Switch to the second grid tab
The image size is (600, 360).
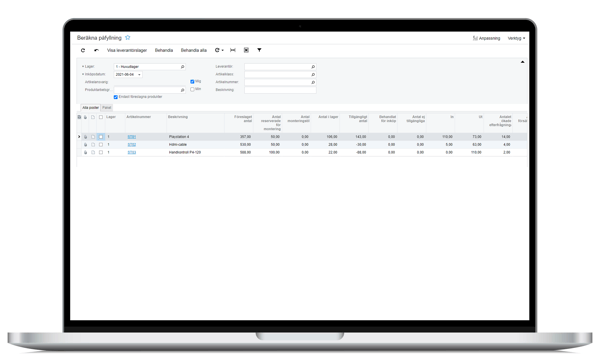tap(106, 108)
